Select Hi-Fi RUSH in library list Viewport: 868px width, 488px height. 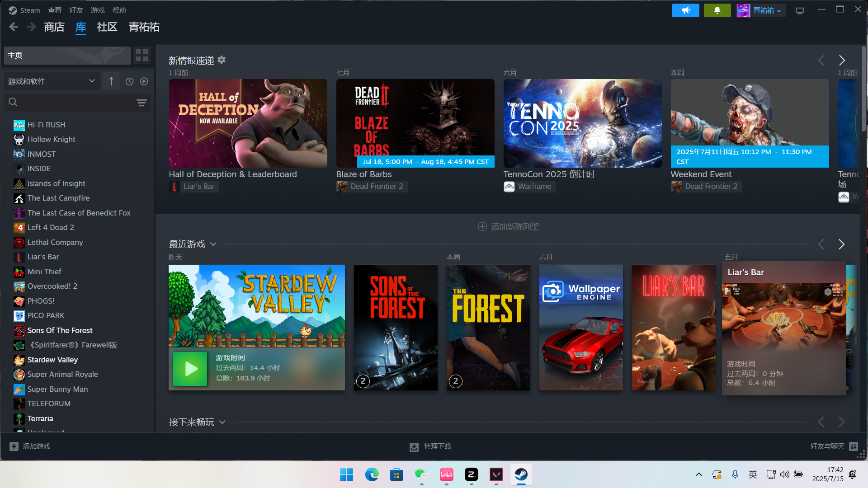[x=46, y=125]
